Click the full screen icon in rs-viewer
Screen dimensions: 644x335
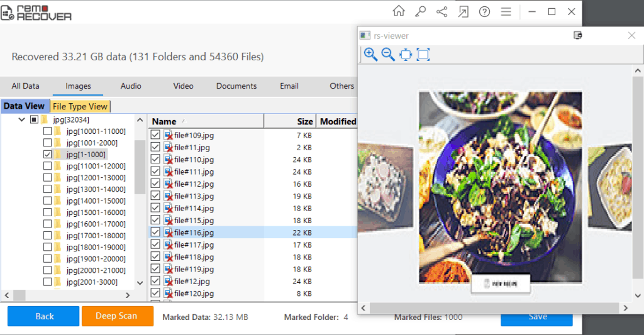[423, 55]
